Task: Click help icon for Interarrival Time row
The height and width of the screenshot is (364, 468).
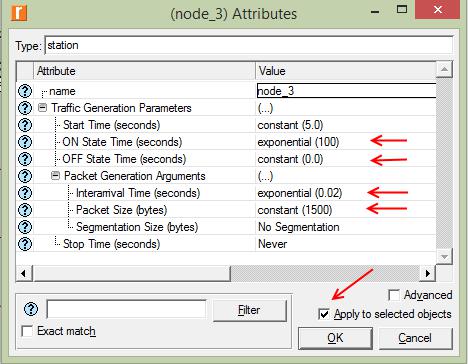Action: click(x=25, y=193)
